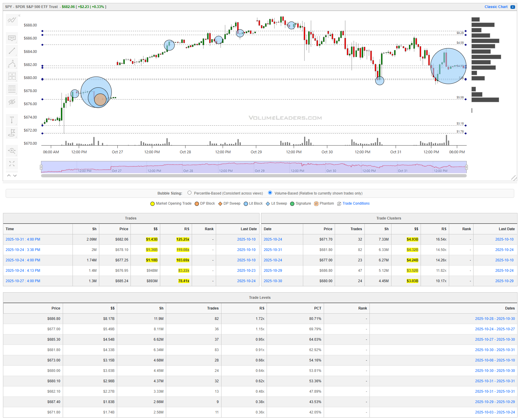The height and width of the screenshot is (420, 519).
Task: Sort Trades table by Time column
Action: (x=38, y=229)
